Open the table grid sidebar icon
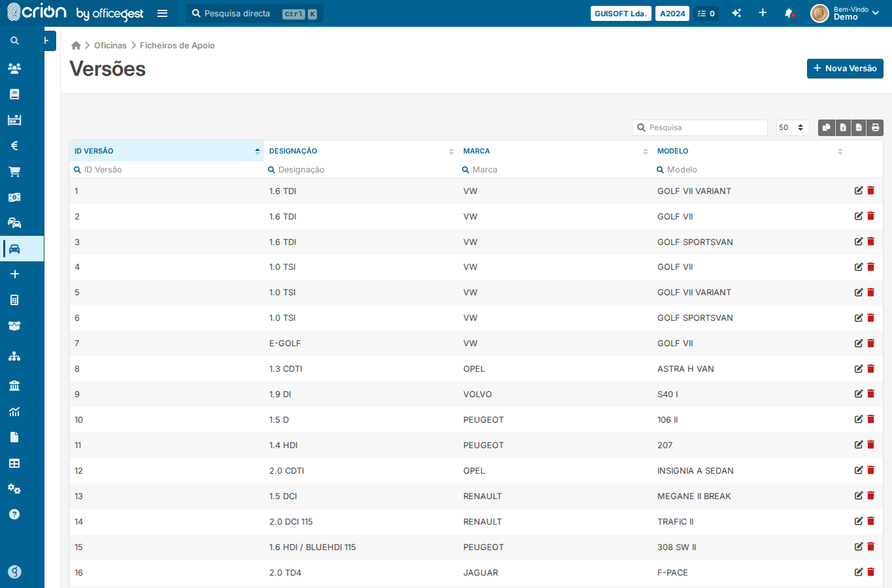 (14, 463)
